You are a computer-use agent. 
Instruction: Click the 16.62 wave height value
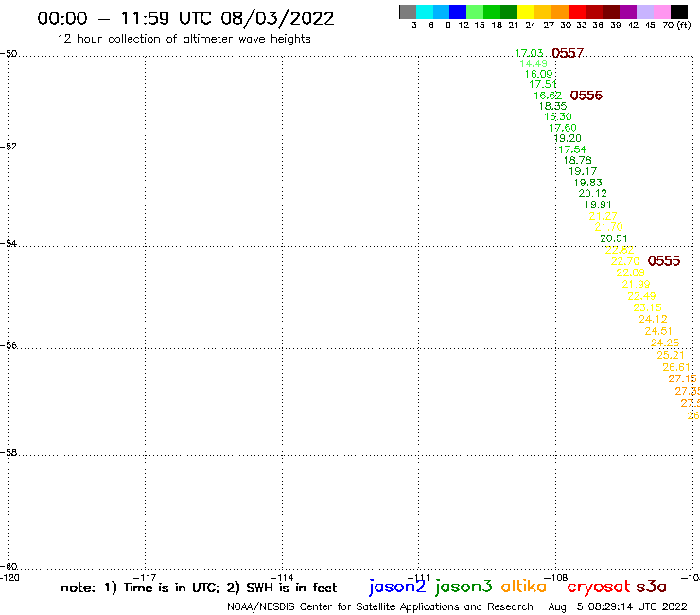click(x=548, y=96)
